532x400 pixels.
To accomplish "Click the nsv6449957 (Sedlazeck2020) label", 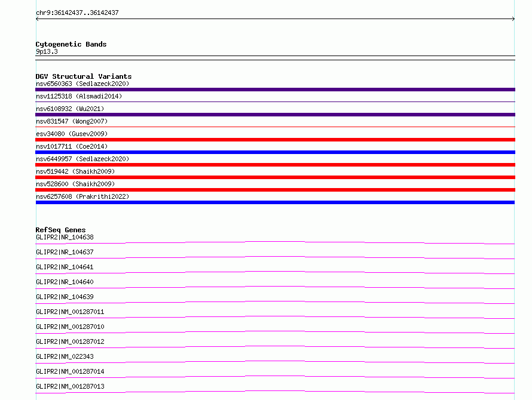I will [x=82, y=159].
